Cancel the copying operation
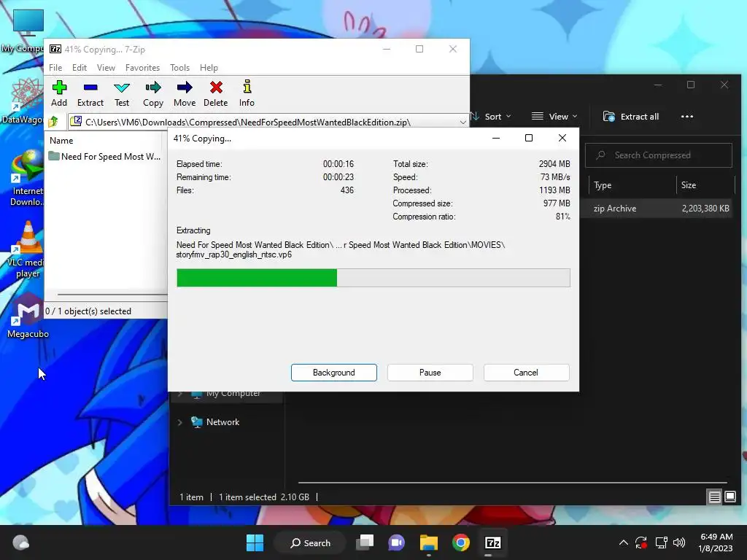 (x=526, y=373)
